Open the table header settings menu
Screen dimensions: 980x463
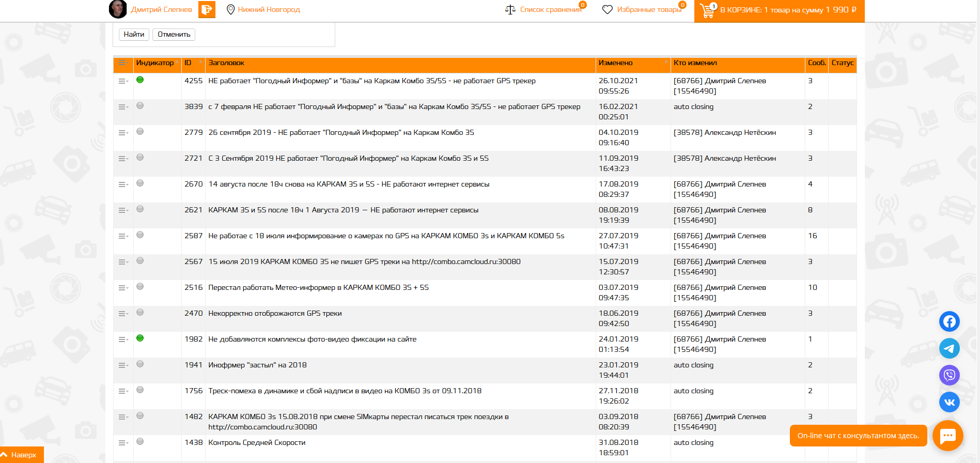[x=123, y=63]
